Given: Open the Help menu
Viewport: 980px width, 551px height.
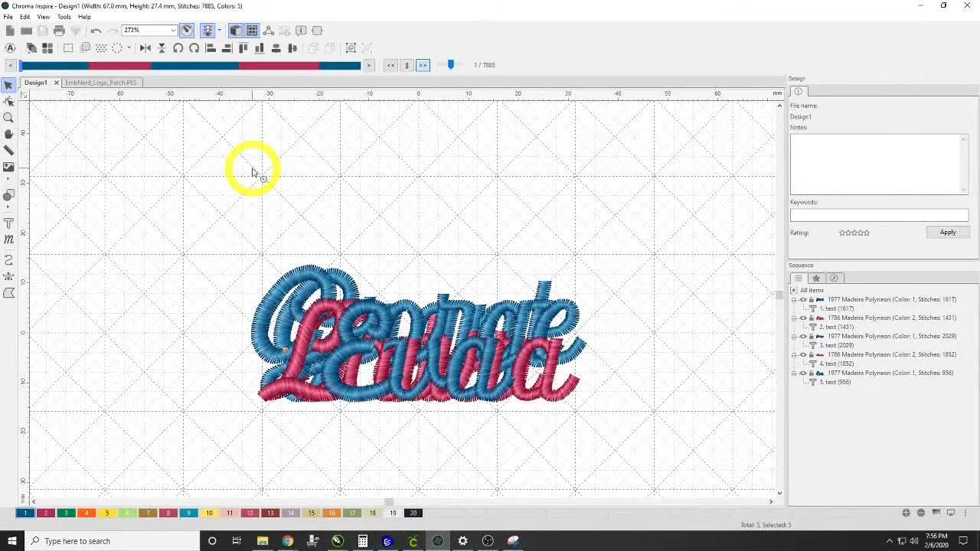Looking at the screenshot, I should point(84,17).
